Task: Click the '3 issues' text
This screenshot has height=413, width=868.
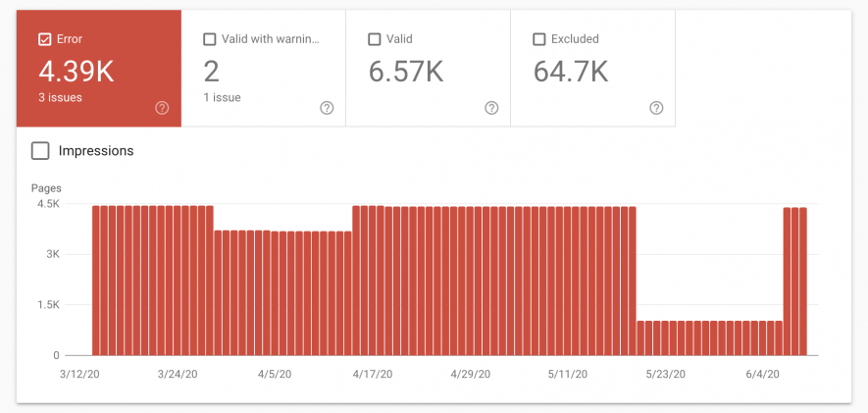Action: tap(60, 98)
